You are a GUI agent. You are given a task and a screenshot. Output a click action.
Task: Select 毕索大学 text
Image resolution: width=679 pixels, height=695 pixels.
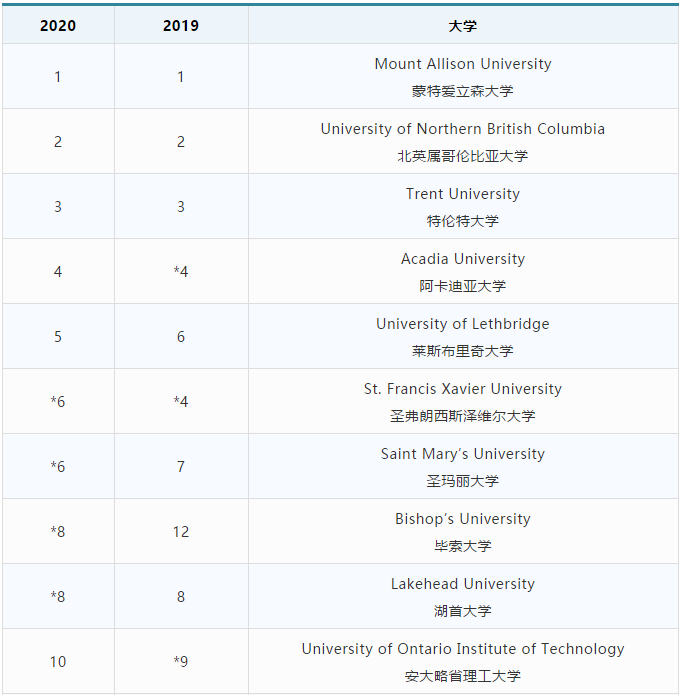coord(463,546)
